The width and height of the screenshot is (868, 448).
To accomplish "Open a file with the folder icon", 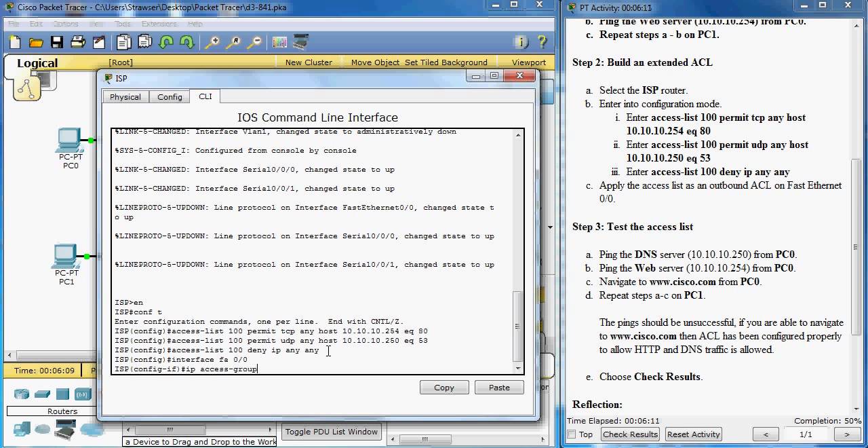I will [x=37, y=42].
